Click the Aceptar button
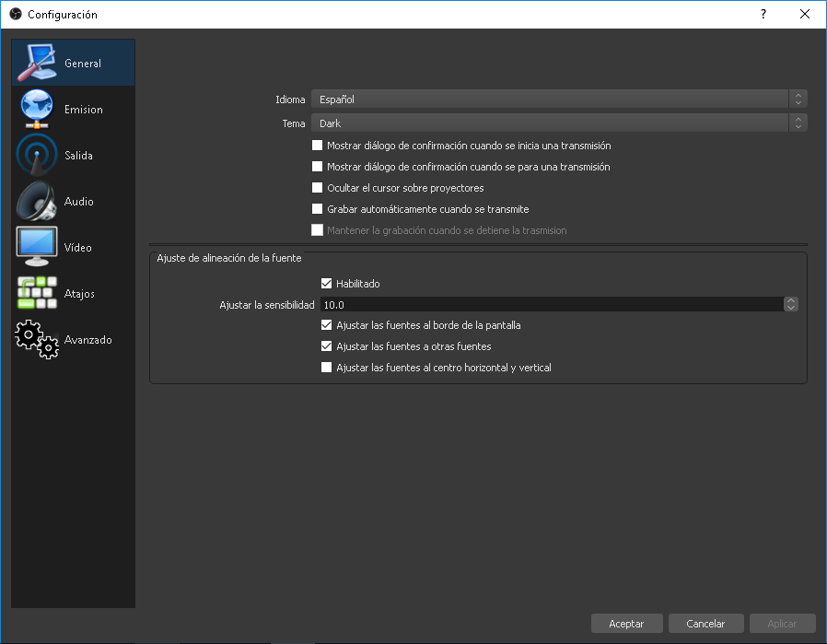This screenshot has width=827, height=644. tap(626, 624)
